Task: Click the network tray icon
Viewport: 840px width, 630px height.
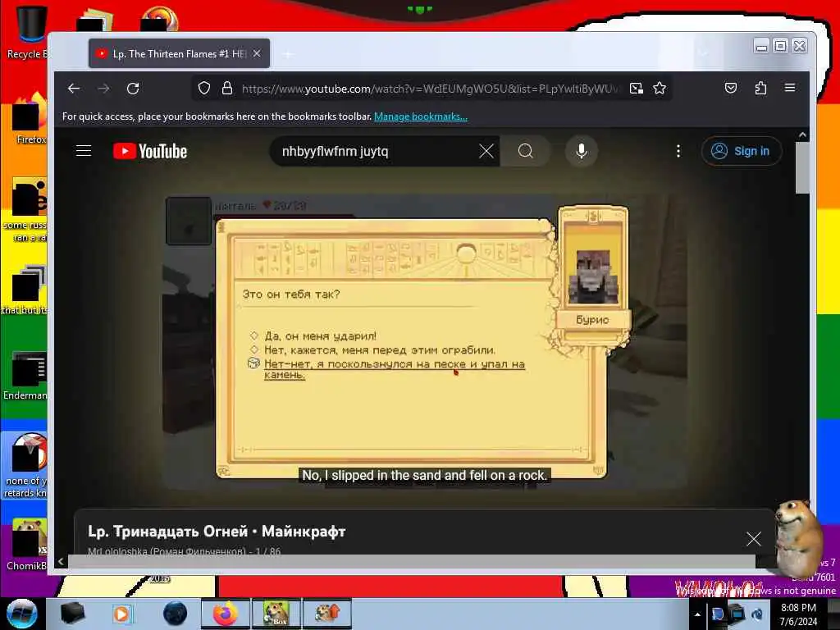Action: click(737, 614)
